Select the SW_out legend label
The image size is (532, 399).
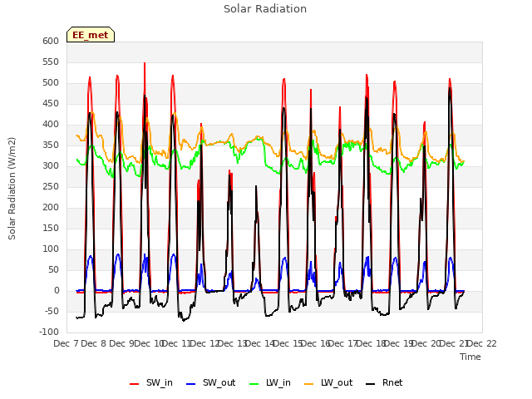tap(219, 382)
